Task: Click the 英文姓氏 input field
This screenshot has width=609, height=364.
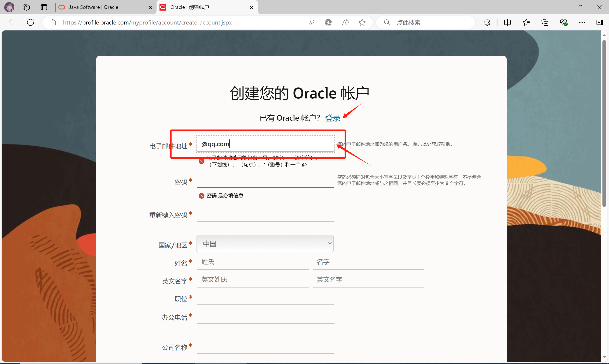Action: point(253,280)
